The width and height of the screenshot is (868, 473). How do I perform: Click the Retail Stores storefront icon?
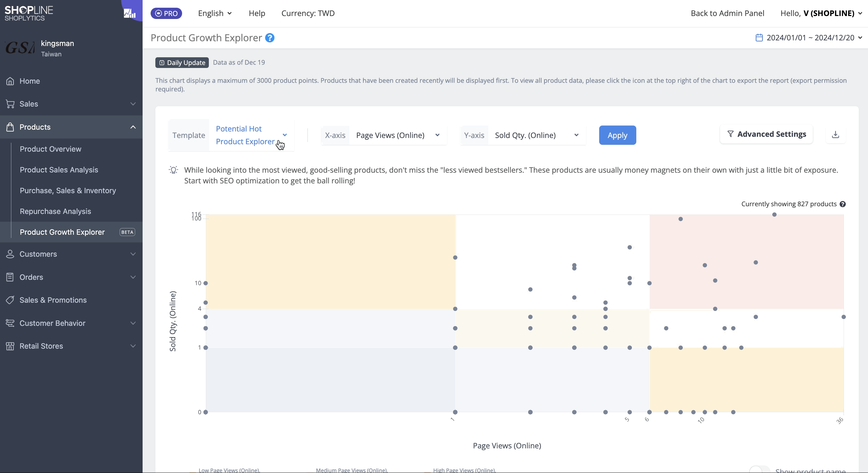coord(10,346)
